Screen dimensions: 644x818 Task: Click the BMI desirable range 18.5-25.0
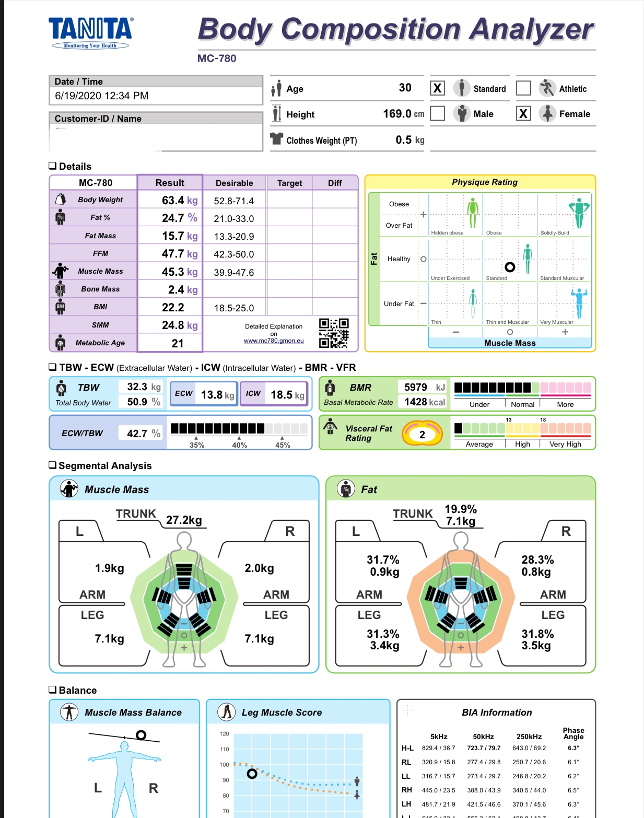(234, 308)
